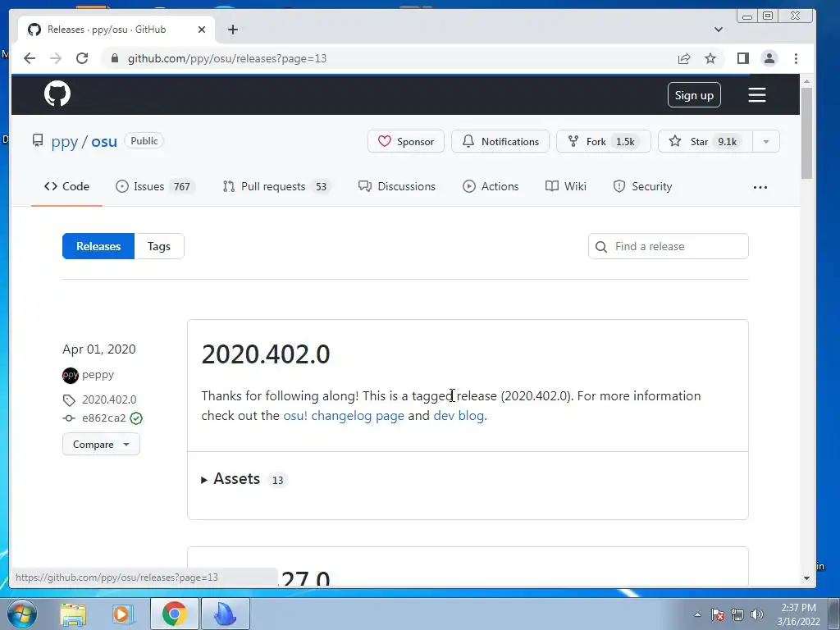The image size is (840, 630).
Task: Click the Apr 01, 2020 date
Action: click(x=99, y=349)
